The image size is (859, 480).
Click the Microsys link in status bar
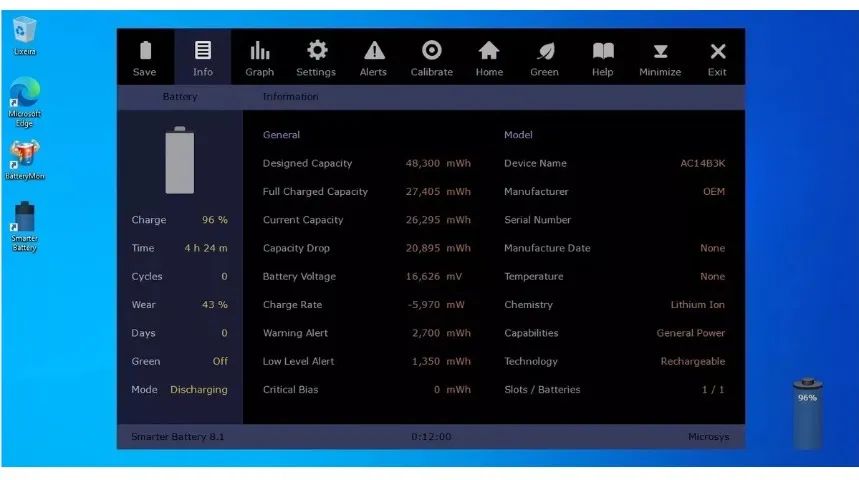click(x=706, y=437)
